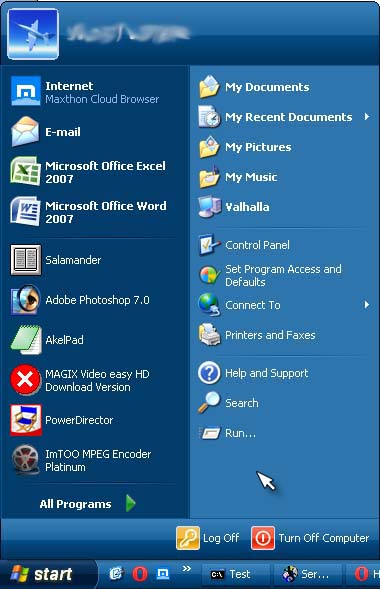Click the My Documents label
The image size is (380, 589).
tap(267, 87)
